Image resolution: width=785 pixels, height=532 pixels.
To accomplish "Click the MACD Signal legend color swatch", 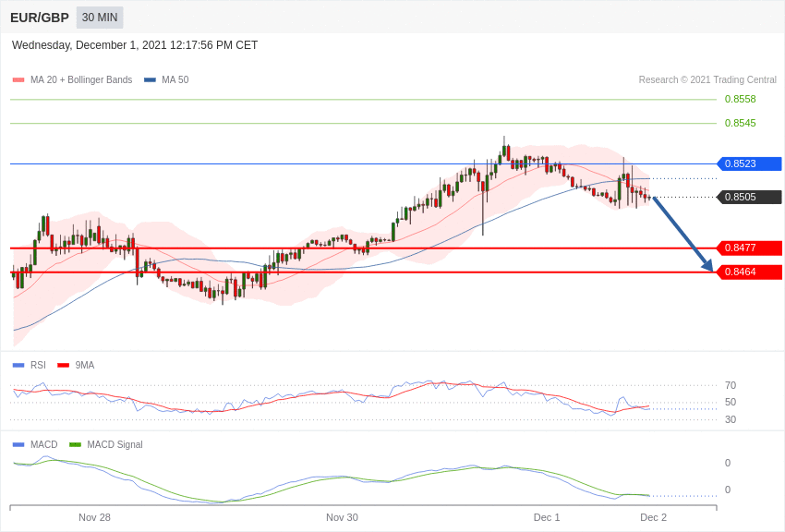I will tap(75, 444).
